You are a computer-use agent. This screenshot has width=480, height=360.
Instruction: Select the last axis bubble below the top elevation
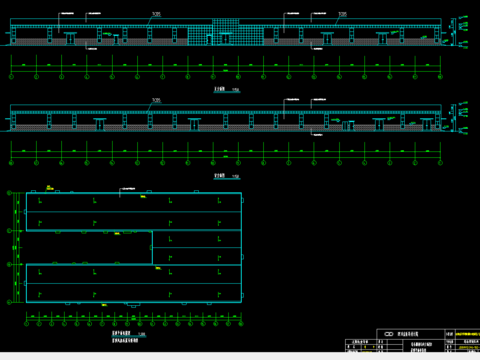(440, 77)
